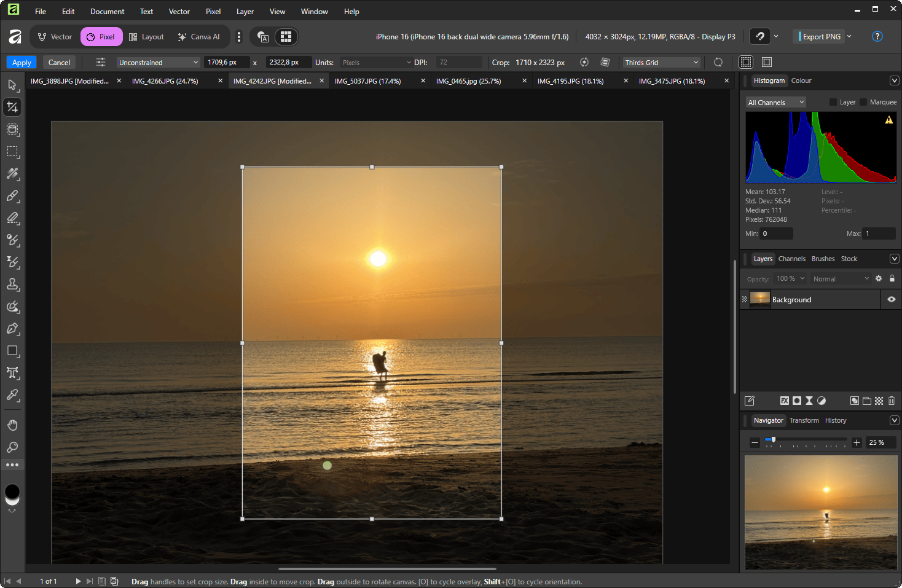Open the help question mark icon
The height and width of the screenshot is (588, 902).
[877, 36]
